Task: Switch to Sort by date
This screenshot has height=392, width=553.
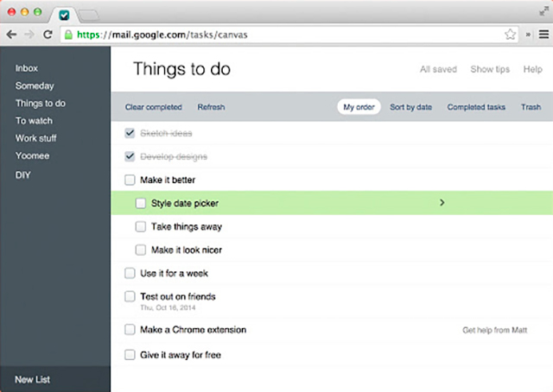Action: [411, 107]
